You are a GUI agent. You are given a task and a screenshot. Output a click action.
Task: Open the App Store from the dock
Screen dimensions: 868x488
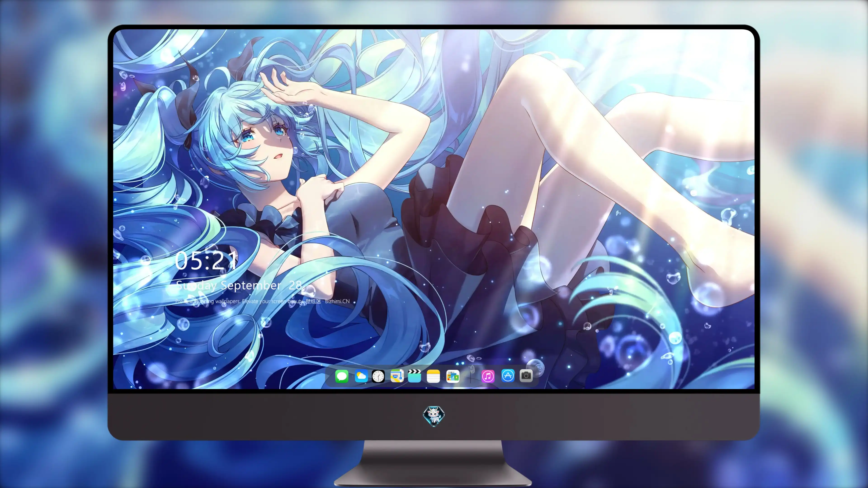click(x=508, y=375)
